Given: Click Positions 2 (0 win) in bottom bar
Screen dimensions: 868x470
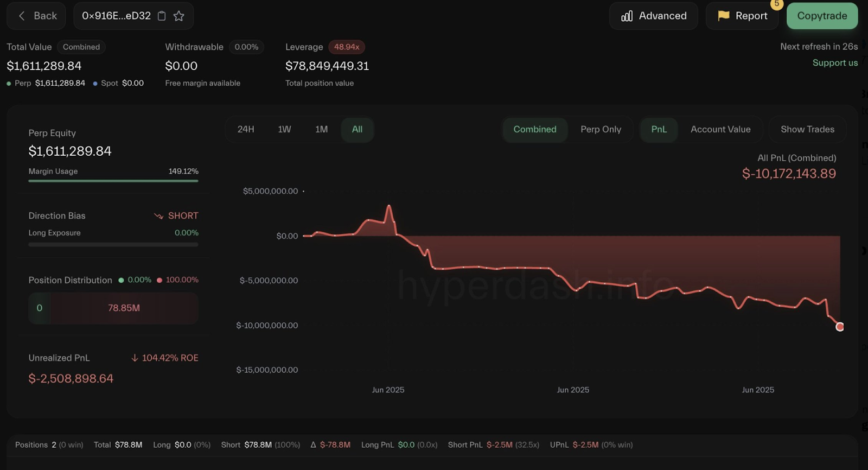Looking at the screenshot, I should click(x=49, y=444).
